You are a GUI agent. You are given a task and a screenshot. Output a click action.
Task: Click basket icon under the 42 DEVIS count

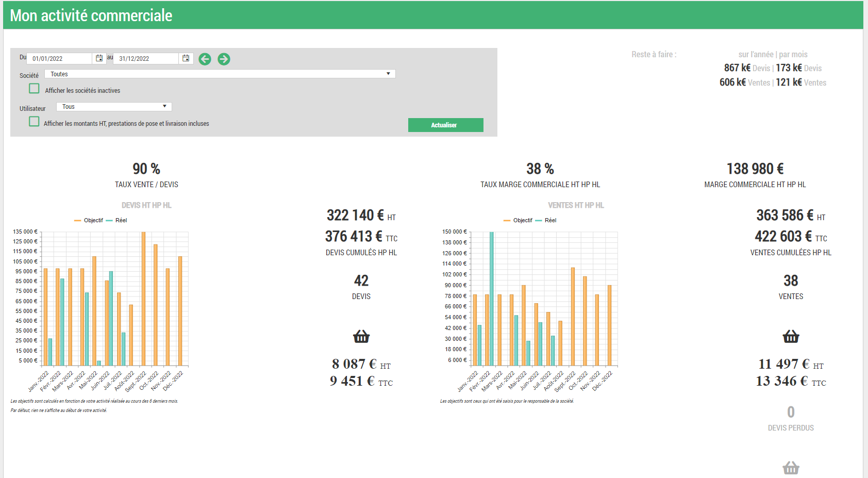pyautogui.click(x=361, y=337)
